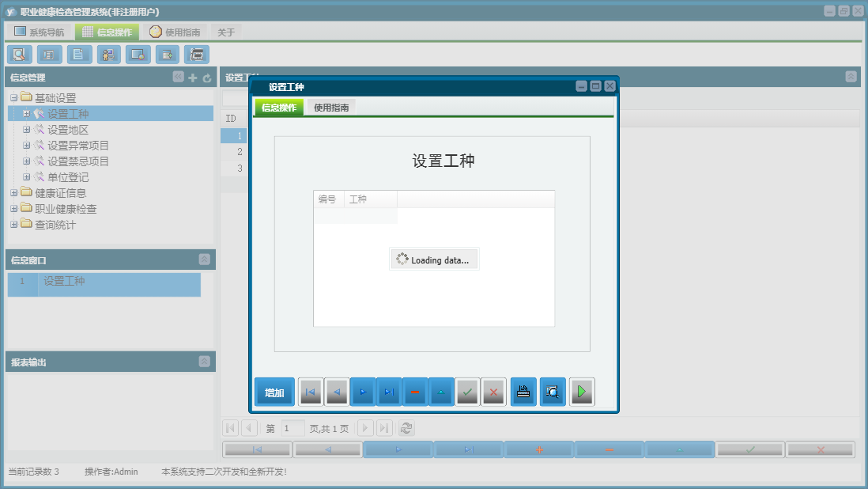868x489 pixels.
Task: Click the green play arrow button in dialog
Action: [x=582, y=392]
